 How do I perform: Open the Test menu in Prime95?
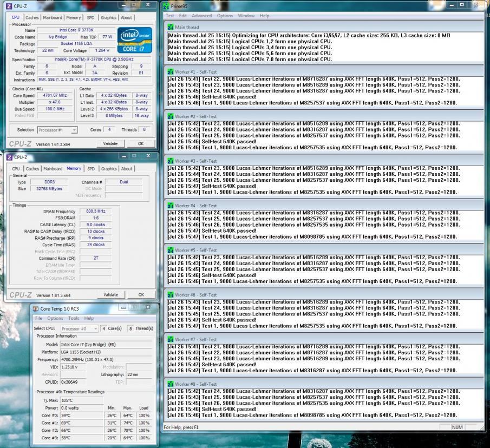click(169, 16)
